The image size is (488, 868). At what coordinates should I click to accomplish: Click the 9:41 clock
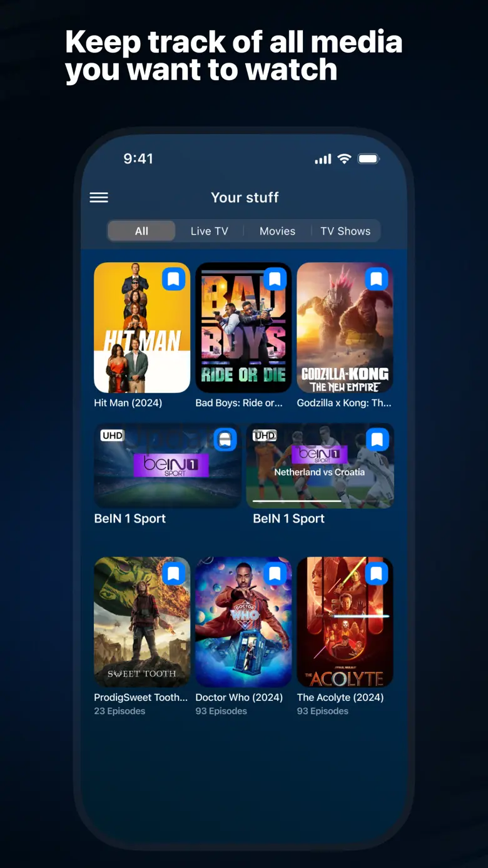(138, 159)
